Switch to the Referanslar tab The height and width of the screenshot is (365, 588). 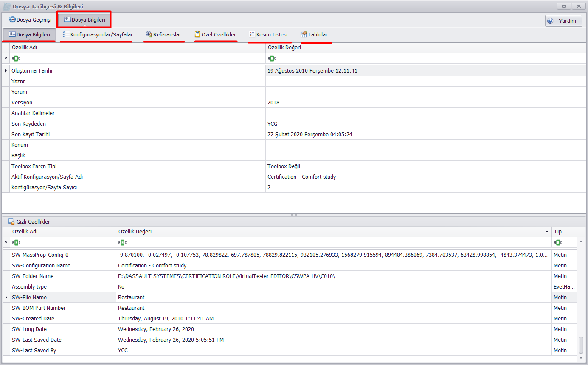pos(163,35)
